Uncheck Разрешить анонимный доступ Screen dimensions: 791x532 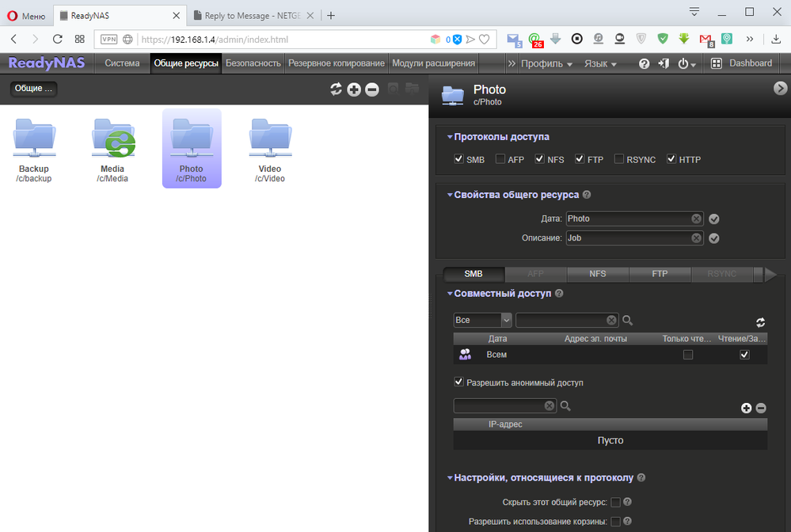459,382
